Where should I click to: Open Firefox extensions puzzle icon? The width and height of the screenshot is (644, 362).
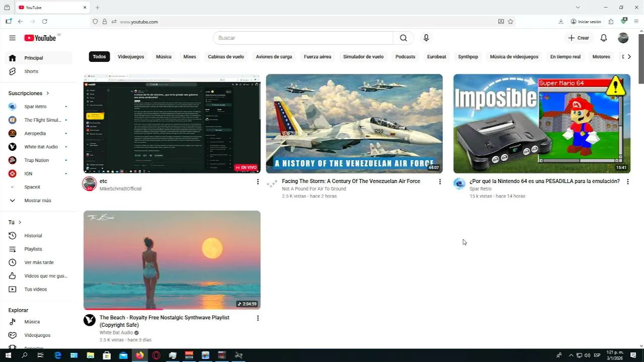point(611,22)
